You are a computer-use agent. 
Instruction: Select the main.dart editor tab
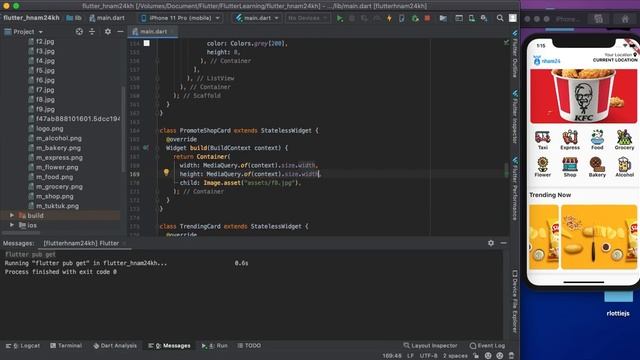tap(152, 31)
